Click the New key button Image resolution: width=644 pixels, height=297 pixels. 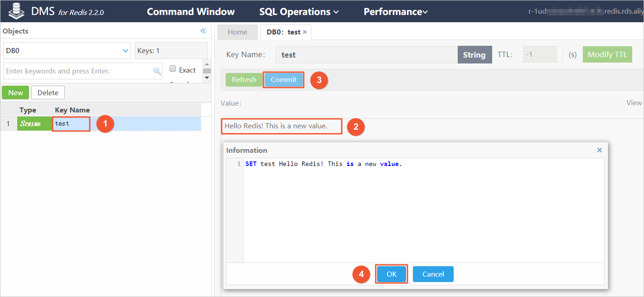click(x=15, y=93)
